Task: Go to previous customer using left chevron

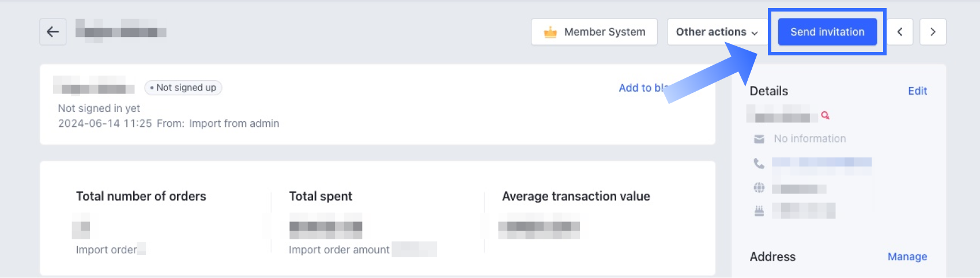Action: (899, 32)
